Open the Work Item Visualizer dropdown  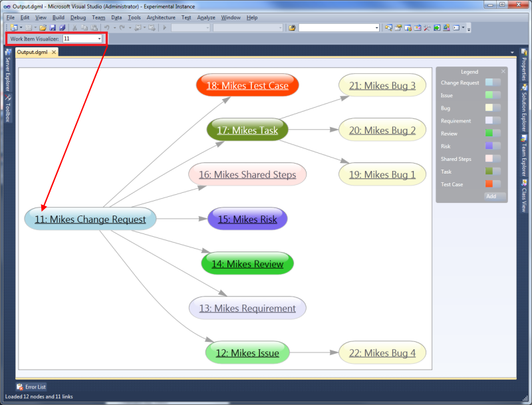point(100,39)
